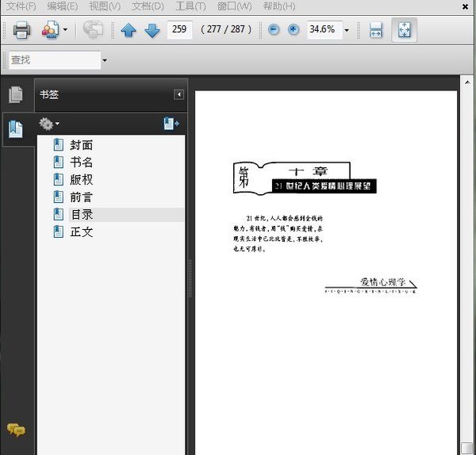Select the 前言 bookmark
This screenshot has height=455, width=476.
[x=81, y=197]
